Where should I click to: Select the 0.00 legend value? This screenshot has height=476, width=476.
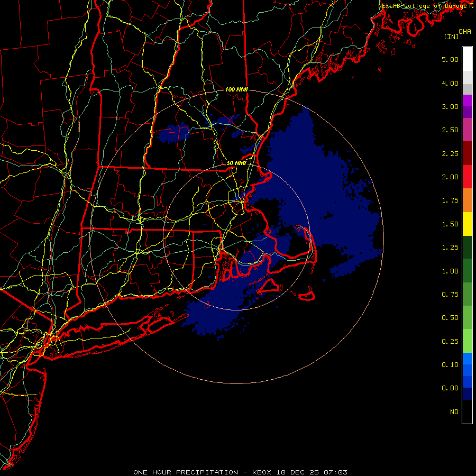450,388
